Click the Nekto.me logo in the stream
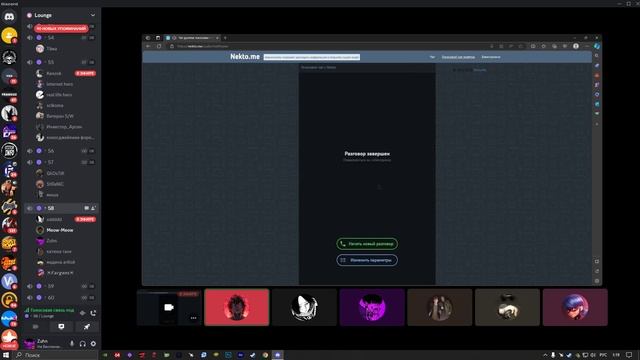 point(245,57)
